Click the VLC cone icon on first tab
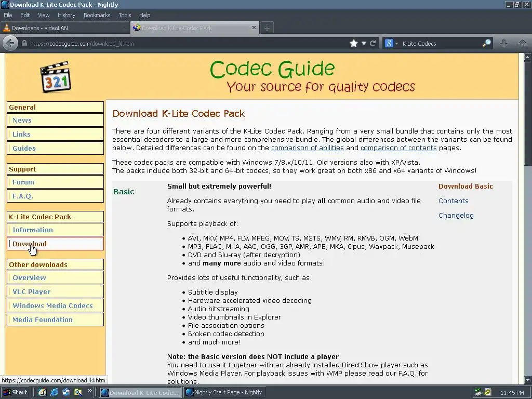Viewport: 532px width, 399px height. [6, 28]
